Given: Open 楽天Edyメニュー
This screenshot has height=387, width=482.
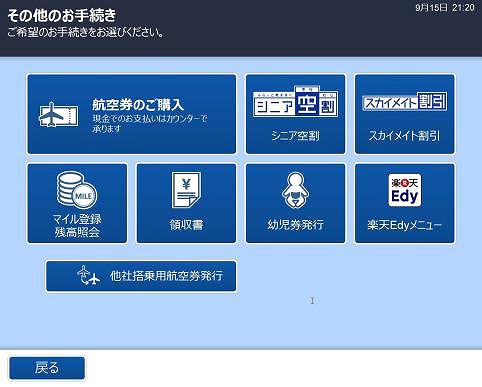Looking at the screenshot, I should (405, 203).
